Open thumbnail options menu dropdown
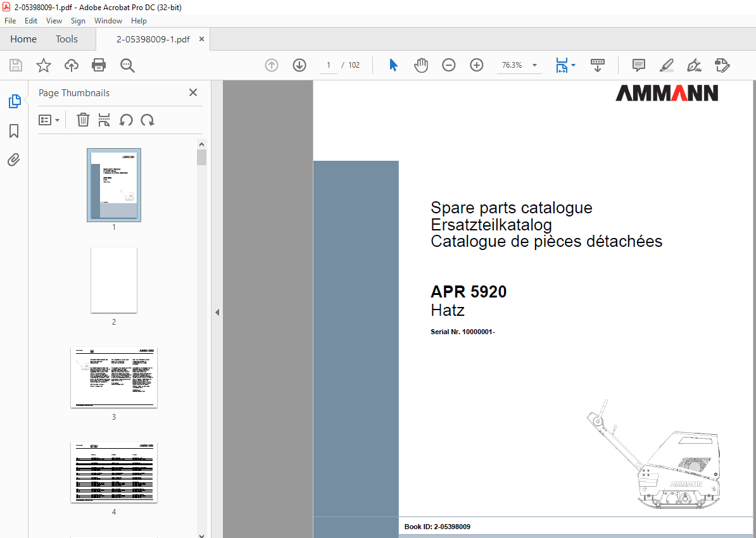Image resolution: width=756 pixels, height=538 pixels. (x=49, y=120)
